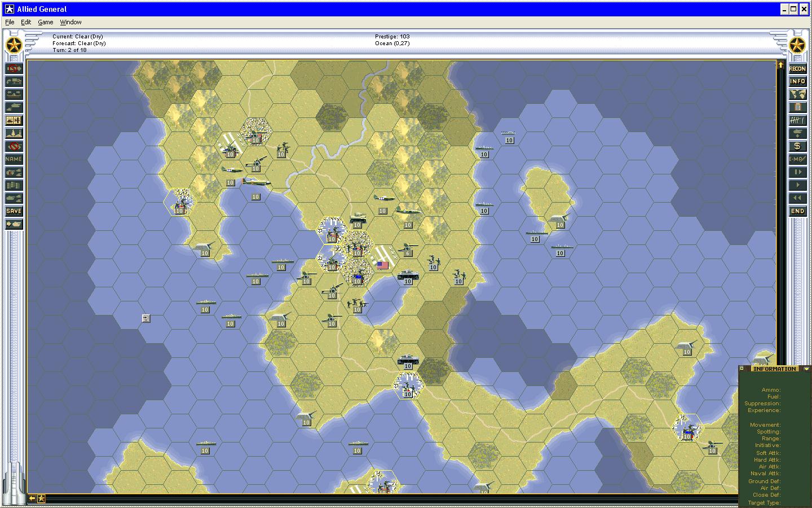This screenshot has width=812, height=508.
Task: Toggle the hex grid display icon
Action: point(14,120)
